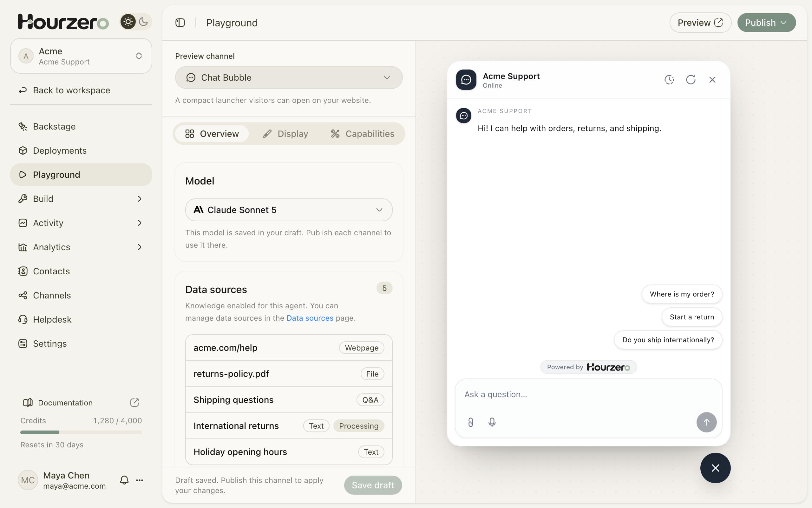Switch to Capabilities tab
This screenshot has height=508, width=812.
[x=363, y=134]
